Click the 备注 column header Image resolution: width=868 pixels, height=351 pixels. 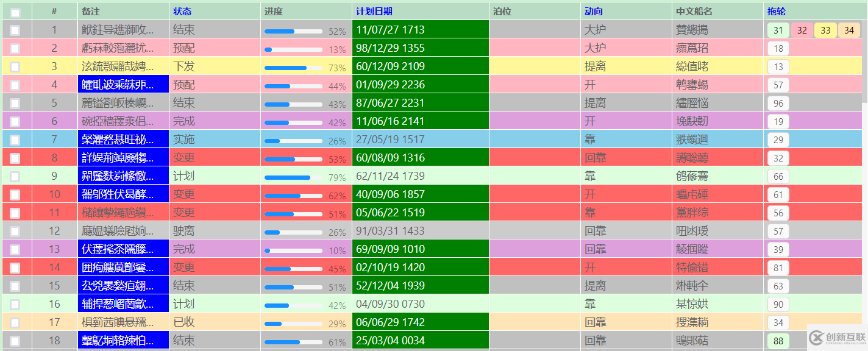[x=91, y=12]
